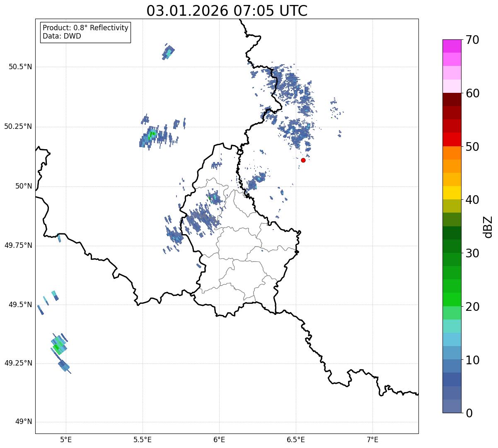Click the bright red colorbar segment at 50
This screenshot has width=498, height=448.
pyautogui.click(x=452, y=140)
